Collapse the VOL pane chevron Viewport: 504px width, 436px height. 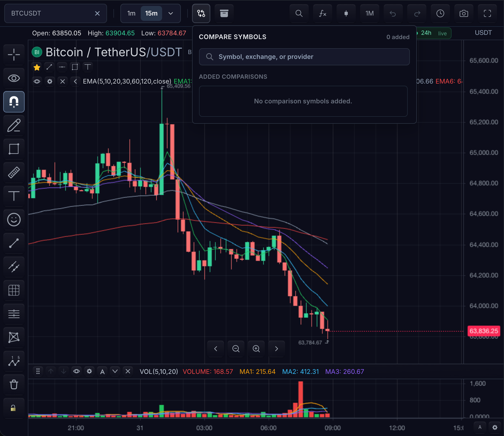click(x=115, y=371)
